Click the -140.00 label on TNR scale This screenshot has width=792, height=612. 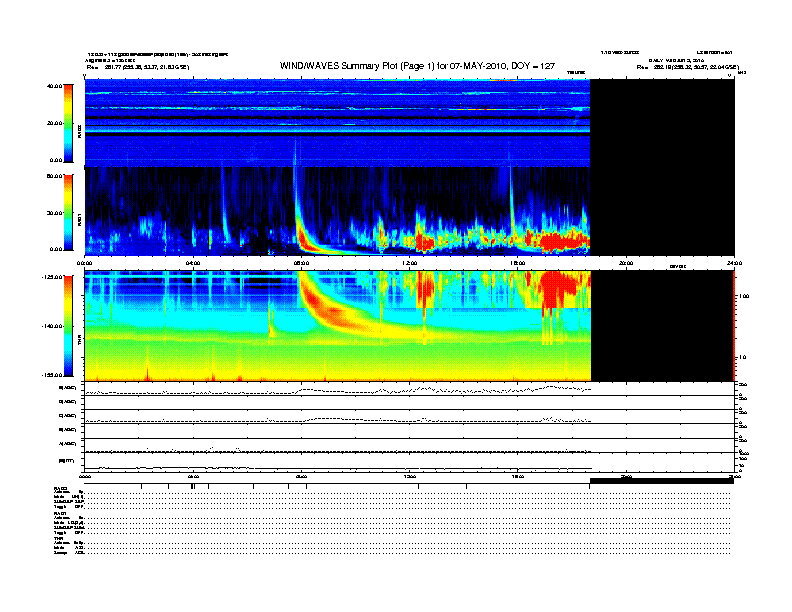tap(52, 326)
